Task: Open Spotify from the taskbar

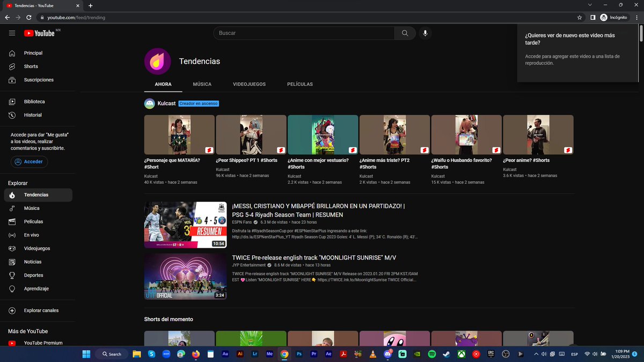Action: (432, 354)
